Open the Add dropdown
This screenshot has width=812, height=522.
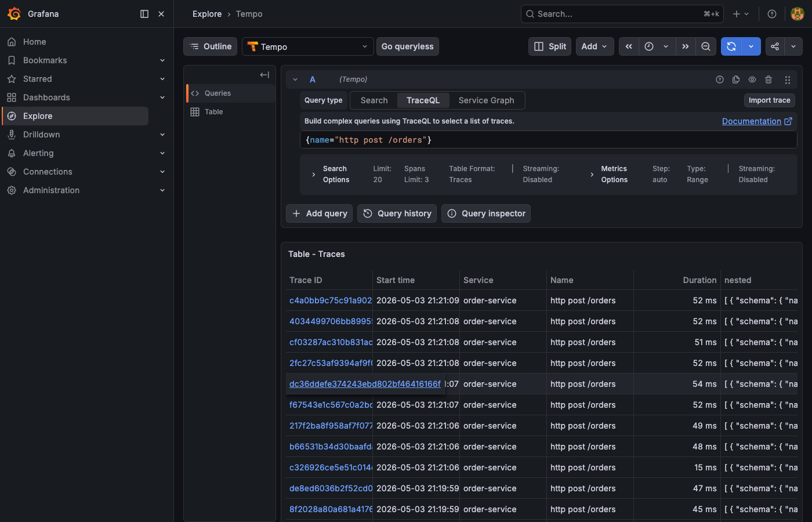595,46
